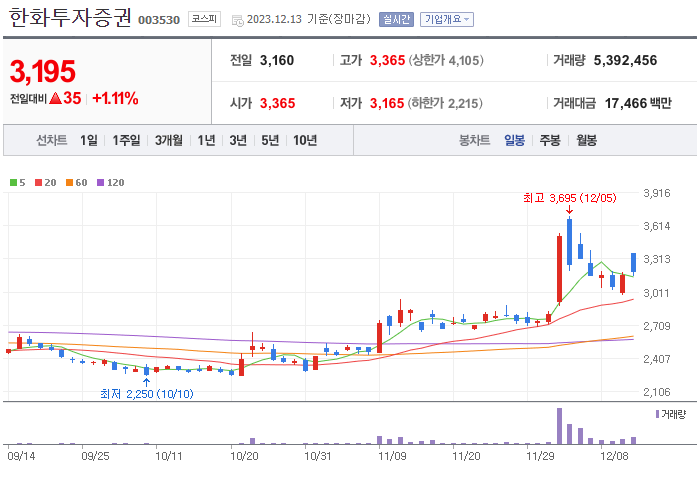Click the 시가 value 3,365
Screen dimensions: 697x481
coord(277,103)
